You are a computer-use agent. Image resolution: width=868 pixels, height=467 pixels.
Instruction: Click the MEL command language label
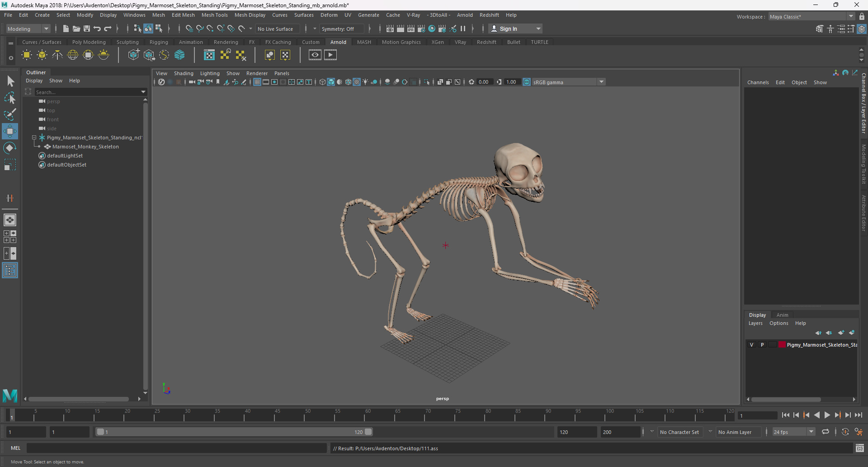tap(16, 448)
